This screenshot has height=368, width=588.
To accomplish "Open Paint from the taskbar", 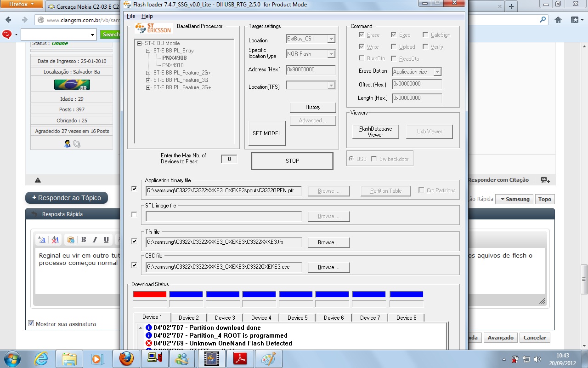I will tap(268, 359).
